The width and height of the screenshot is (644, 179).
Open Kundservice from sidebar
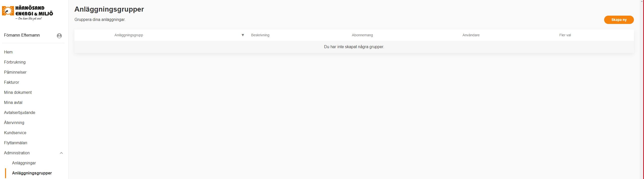(x=15, y=133)
